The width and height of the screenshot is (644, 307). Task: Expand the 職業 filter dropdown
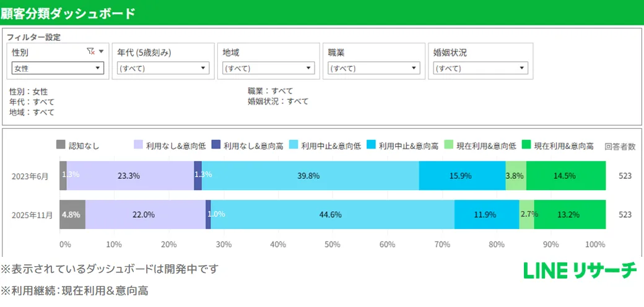pyautogui.click(x=373, y=68)
